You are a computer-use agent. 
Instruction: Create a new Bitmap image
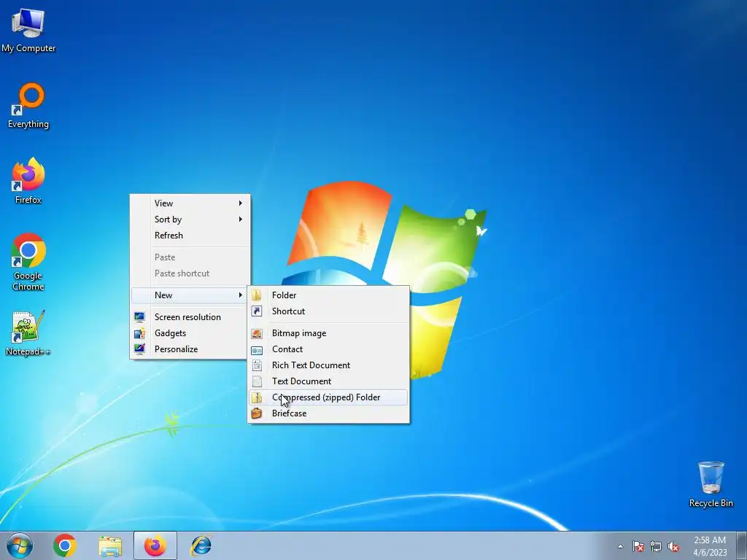point(328,333)
